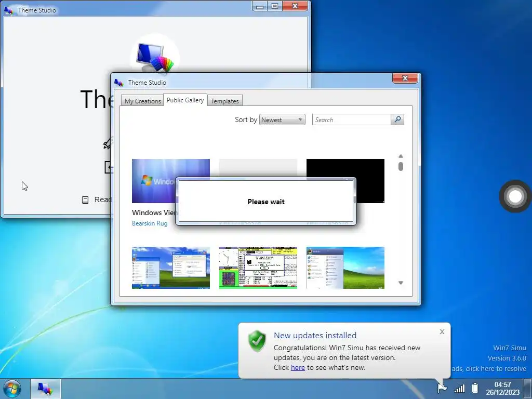This screenshot has height=399, width=532.
Task: Click the magnifier search button
Action: tap(397, 119)
